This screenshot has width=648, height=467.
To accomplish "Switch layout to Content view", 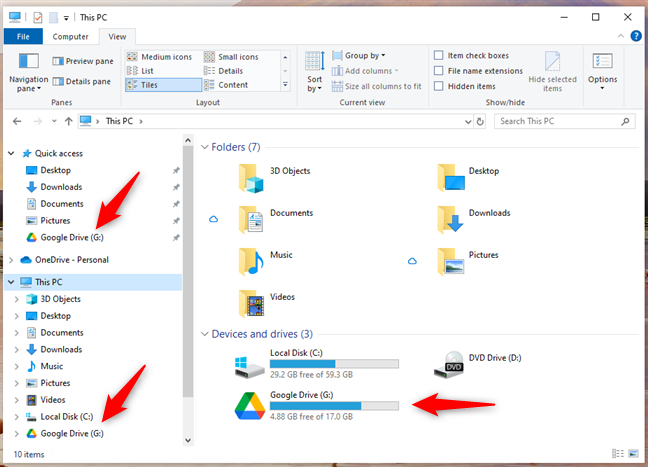I will click(x=226, y=85).
